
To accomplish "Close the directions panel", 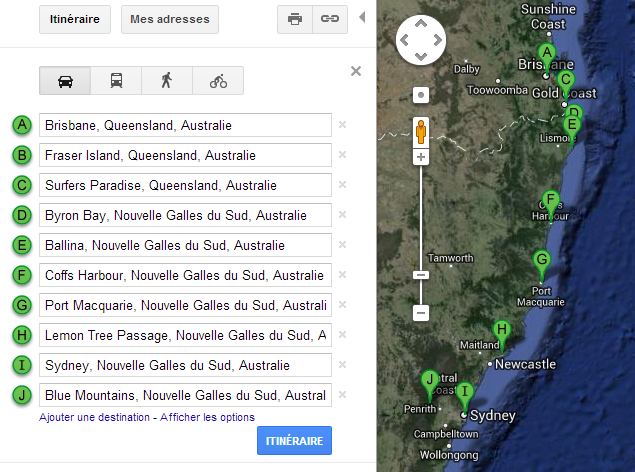I will coord(356,71).
